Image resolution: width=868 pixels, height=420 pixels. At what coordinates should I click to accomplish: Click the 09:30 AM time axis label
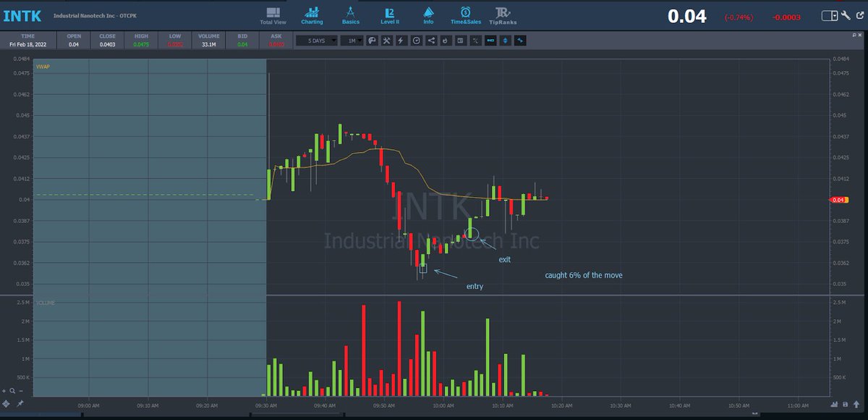[266, 407]
